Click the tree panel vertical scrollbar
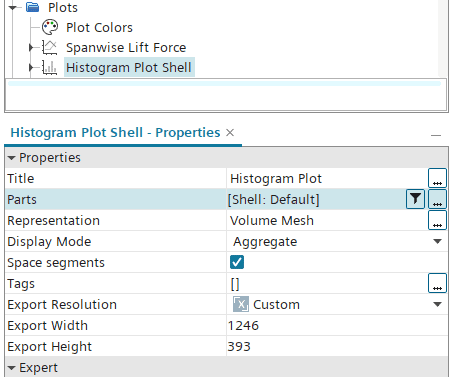Viewport: 453px width, 377px height. pyautogui.click(x=443, y=38)
